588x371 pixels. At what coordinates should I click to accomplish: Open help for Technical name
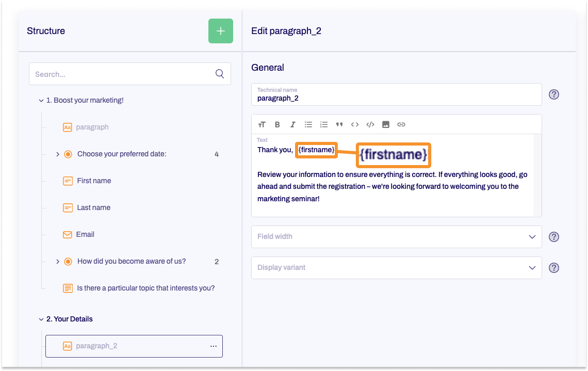tap(554, 94)
